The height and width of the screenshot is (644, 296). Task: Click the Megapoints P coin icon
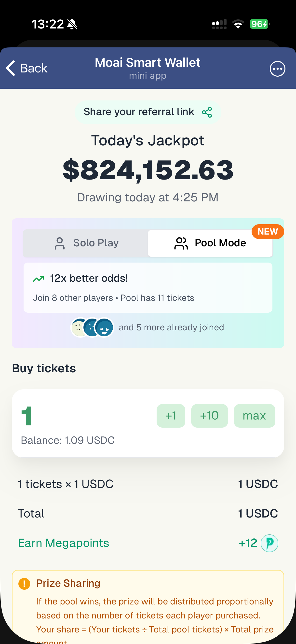(269, 543)
